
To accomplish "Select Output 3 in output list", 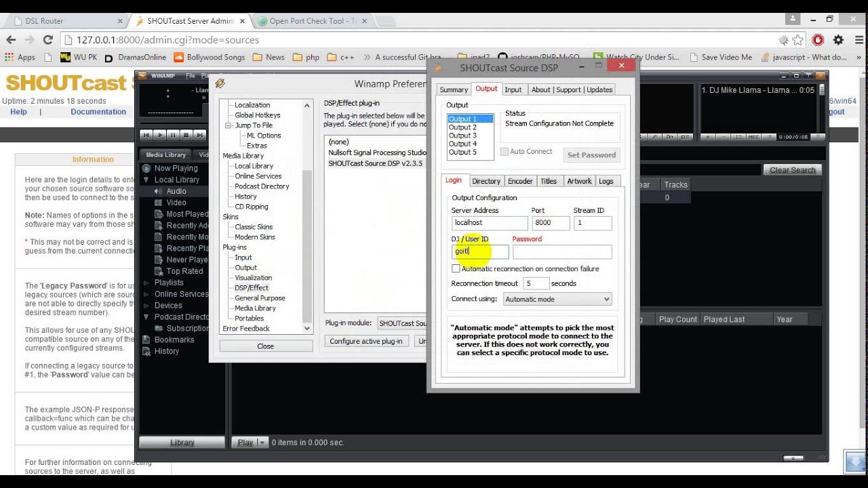I will point(462,136).
